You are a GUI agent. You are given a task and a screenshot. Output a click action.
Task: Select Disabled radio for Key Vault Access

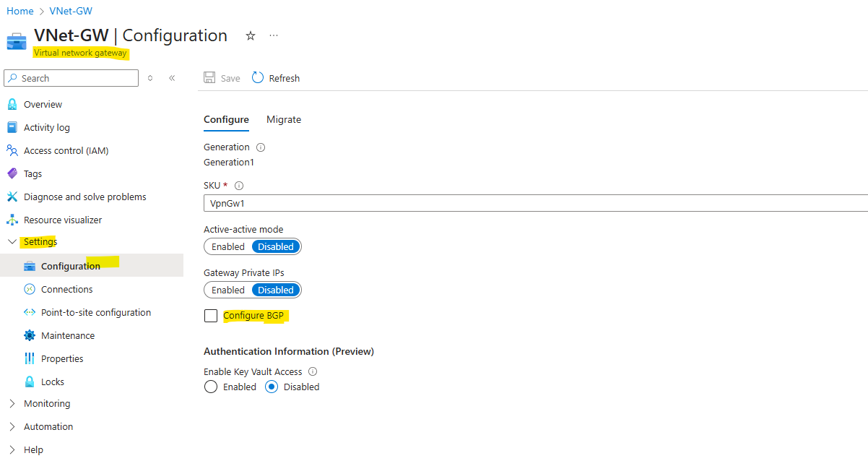click(x=272, y=387)
